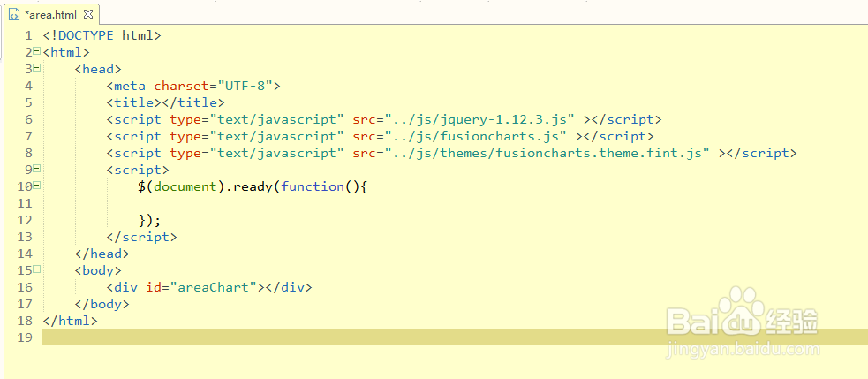Click the </html> closing tag
Screen dimensions: 868x379
[71, 321]
